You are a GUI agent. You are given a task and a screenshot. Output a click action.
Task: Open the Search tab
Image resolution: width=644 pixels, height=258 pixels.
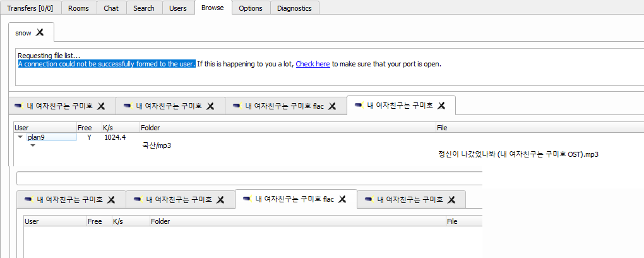144,8
